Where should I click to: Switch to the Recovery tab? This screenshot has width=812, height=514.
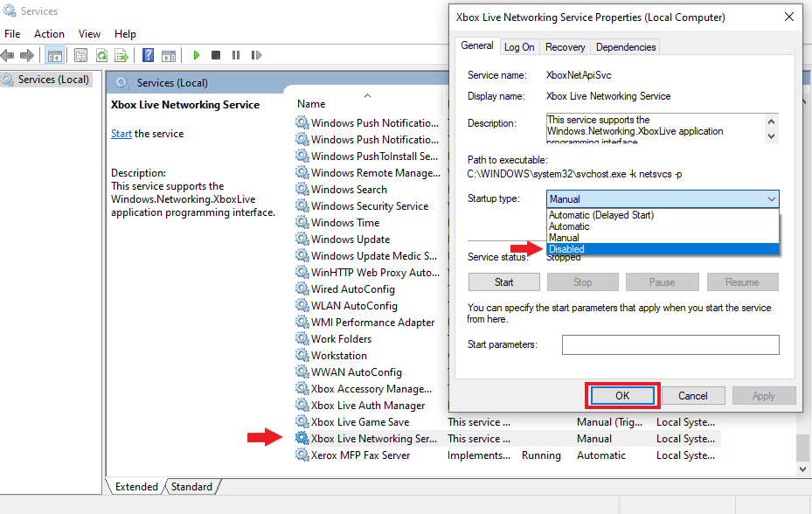[x=565, y=46]
